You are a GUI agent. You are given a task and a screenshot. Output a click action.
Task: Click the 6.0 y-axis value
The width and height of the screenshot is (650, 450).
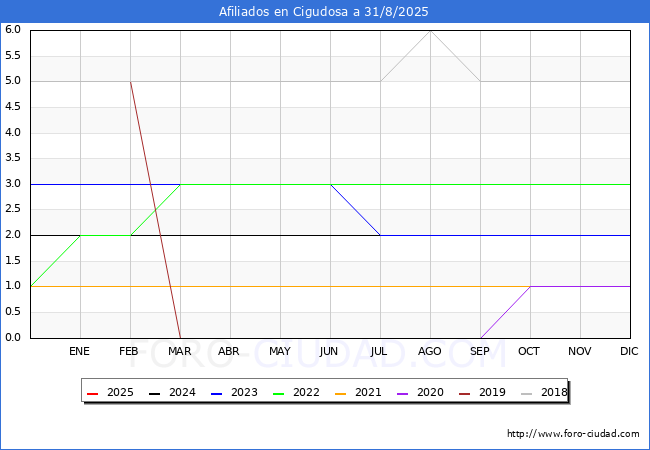[13, 29]
